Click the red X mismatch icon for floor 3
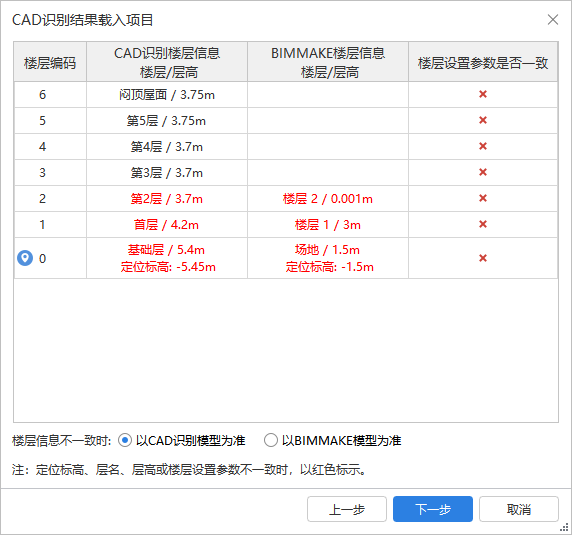Image resolution: width=572 pixels, height=535 pixels. (483, 172)
